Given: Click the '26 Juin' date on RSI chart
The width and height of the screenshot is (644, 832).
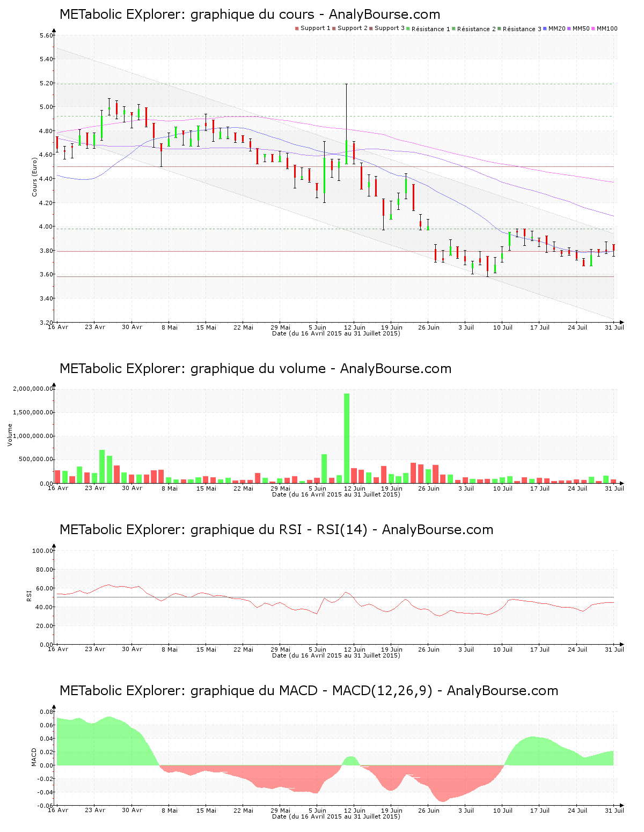Looking at the screenshot, I should 429,649.
